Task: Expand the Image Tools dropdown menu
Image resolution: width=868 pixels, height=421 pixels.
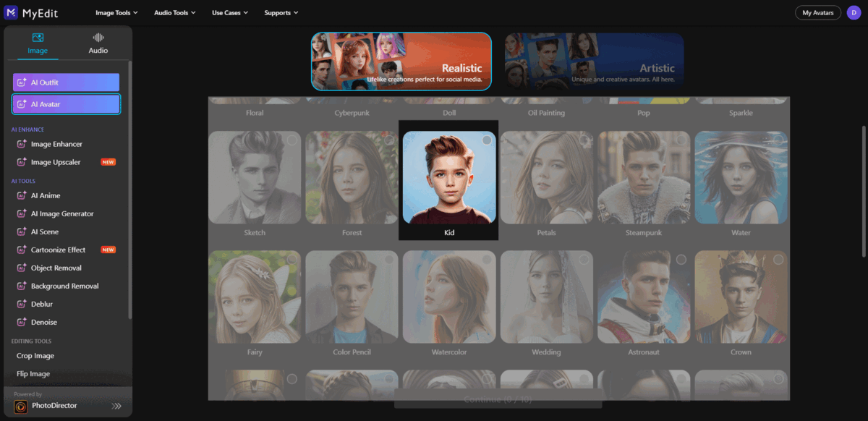Action: click(116, 12)
